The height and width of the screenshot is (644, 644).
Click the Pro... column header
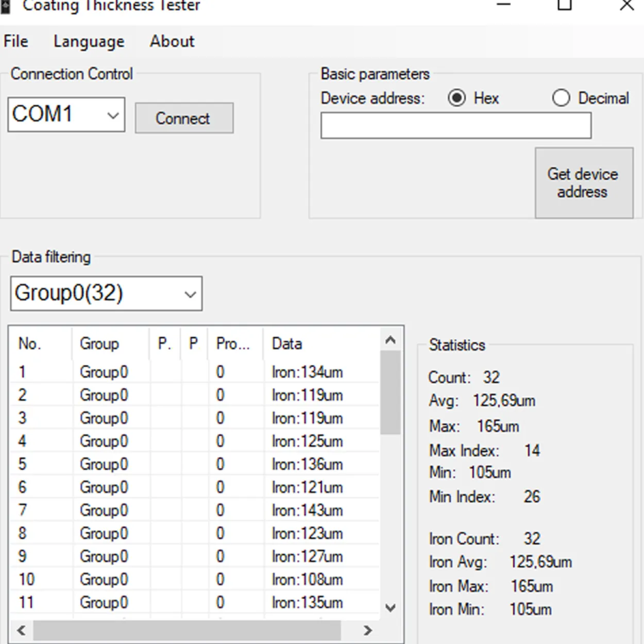tap(235, 344)
